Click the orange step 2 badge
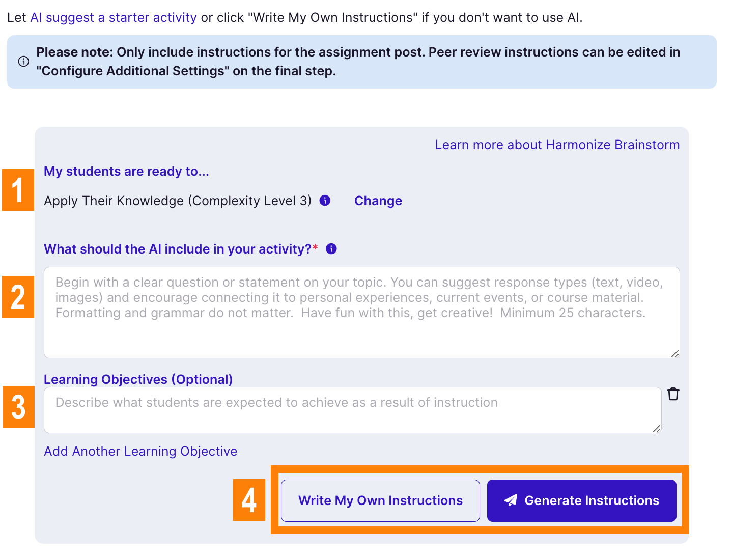Screen dimensions: 732x560 pos(18,297)
